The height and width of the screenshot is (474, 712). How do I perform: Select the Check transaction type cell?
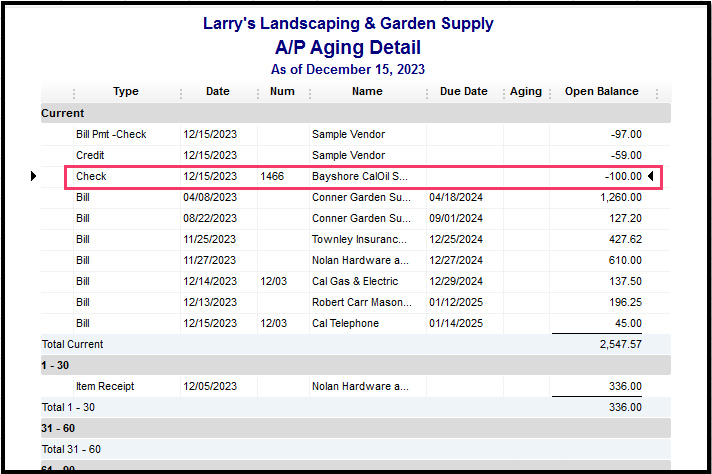[91, 176]
